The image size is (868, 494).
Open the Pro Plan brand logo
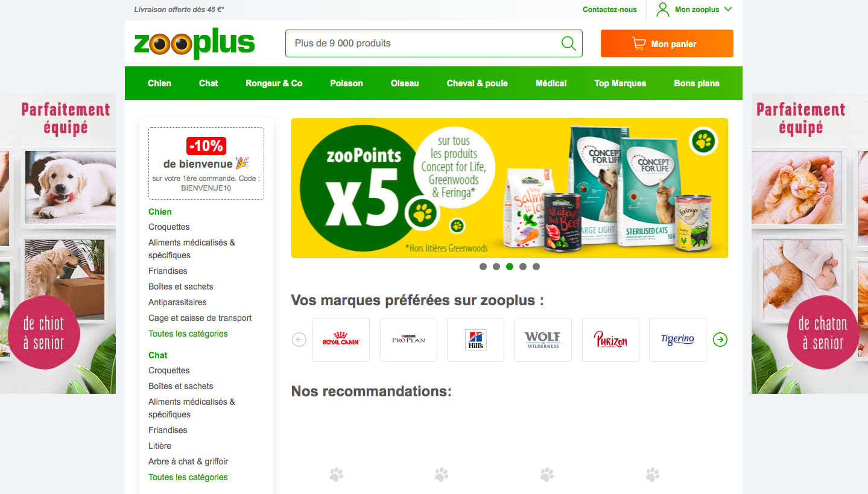[x=408, y=340]
